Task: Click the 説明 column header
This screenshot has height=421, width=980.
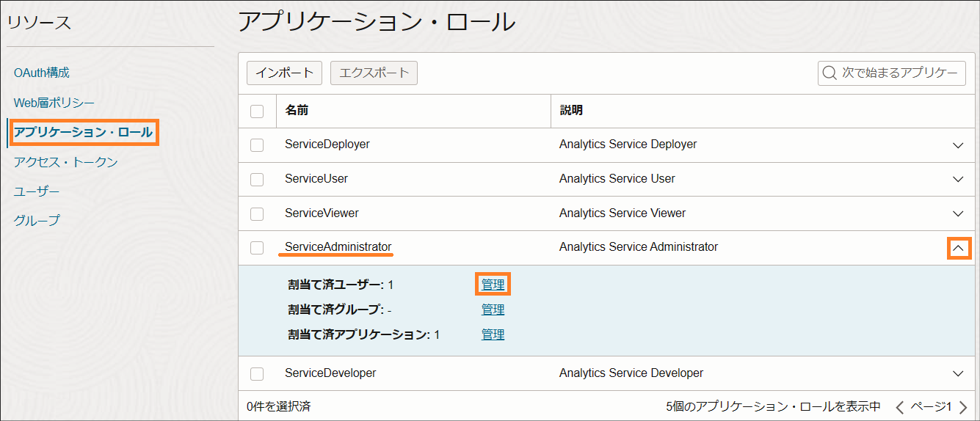Action: 571,111
